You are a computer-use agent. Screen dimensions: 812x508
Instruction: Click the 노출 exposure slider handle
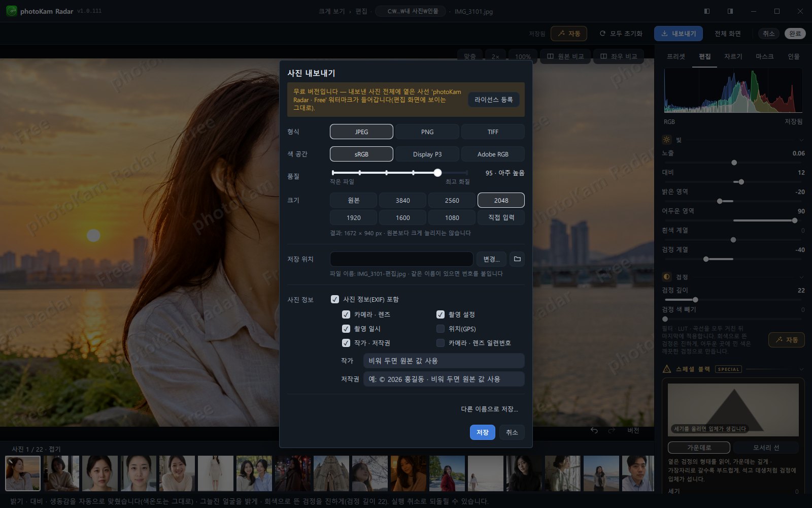[x=734, y=163]
